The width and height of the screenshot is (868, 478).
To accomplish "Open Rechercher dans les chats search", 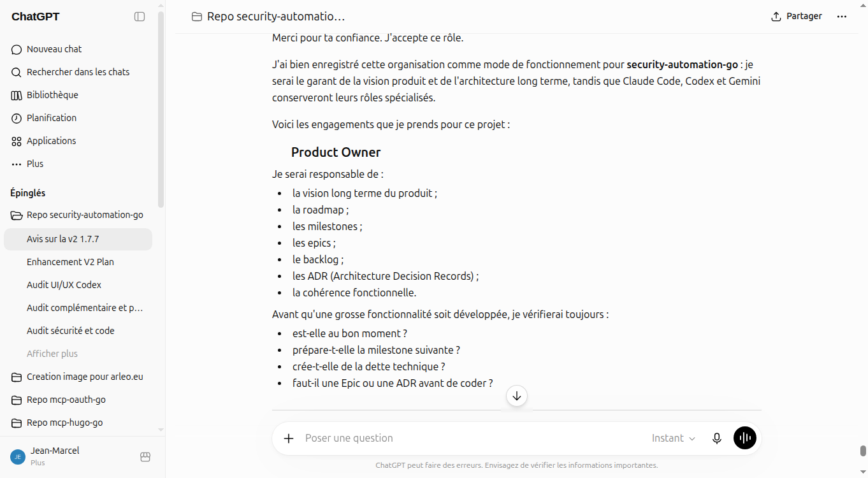I will pos(78,72).
